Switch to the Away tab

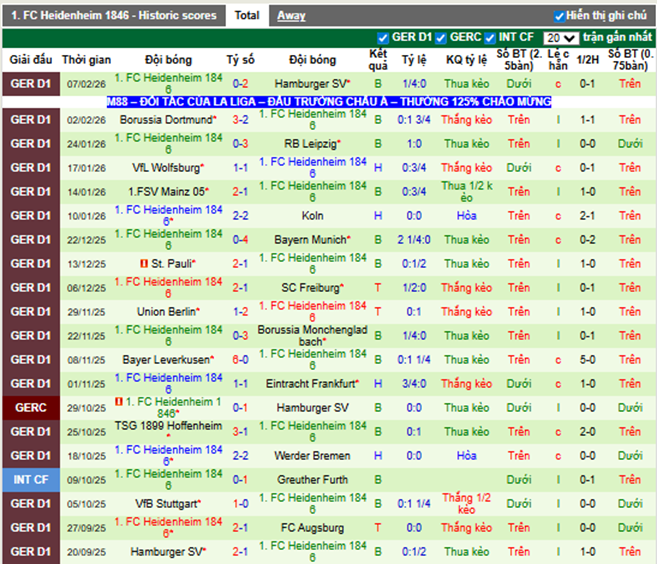tap(291, 16)
